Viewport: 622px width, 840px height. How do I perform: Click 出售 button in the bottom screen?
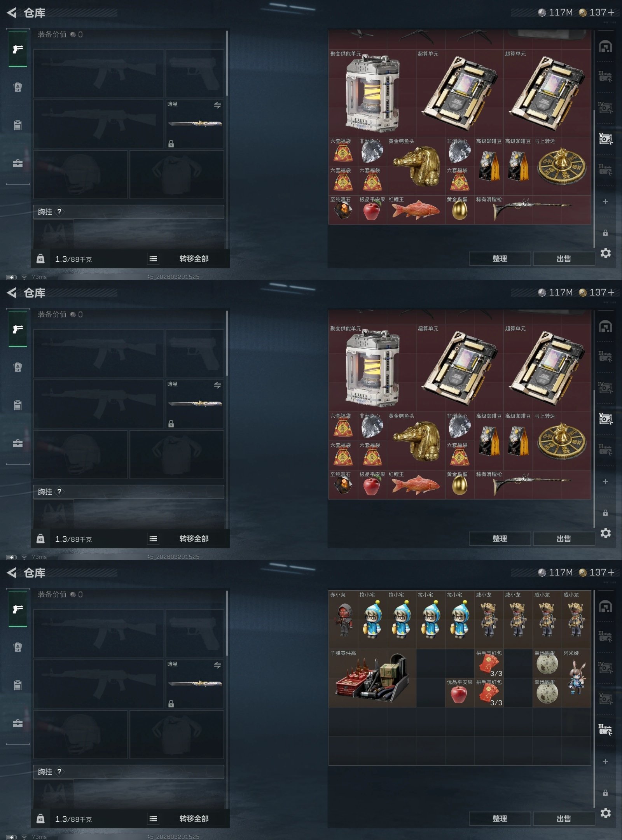[x=564, y=819]
